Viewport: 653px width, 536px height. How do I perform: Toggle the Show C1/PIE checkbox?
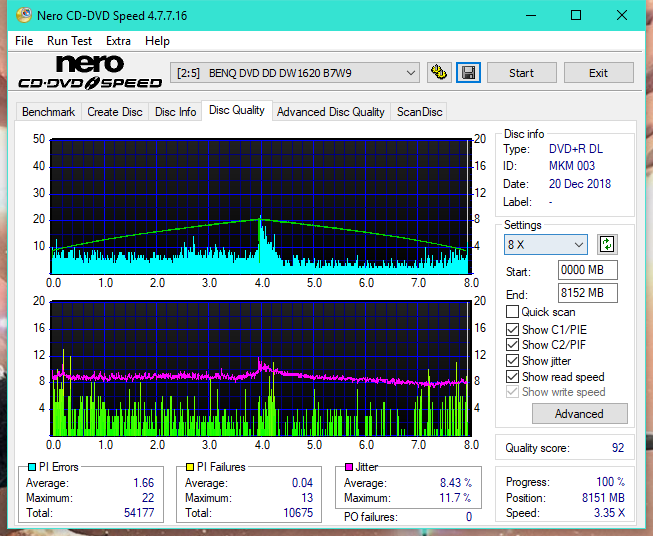pyautogui.click(x=512, y=329)
